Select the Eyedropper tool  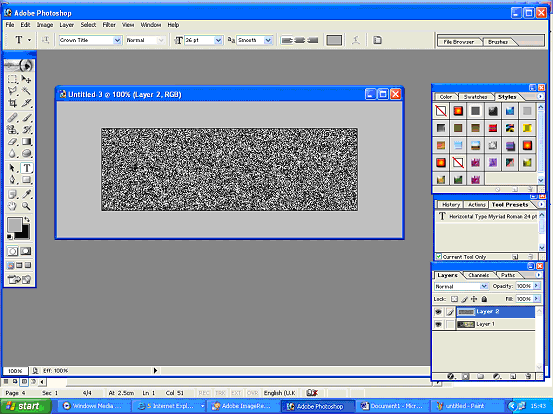[26, 194]
